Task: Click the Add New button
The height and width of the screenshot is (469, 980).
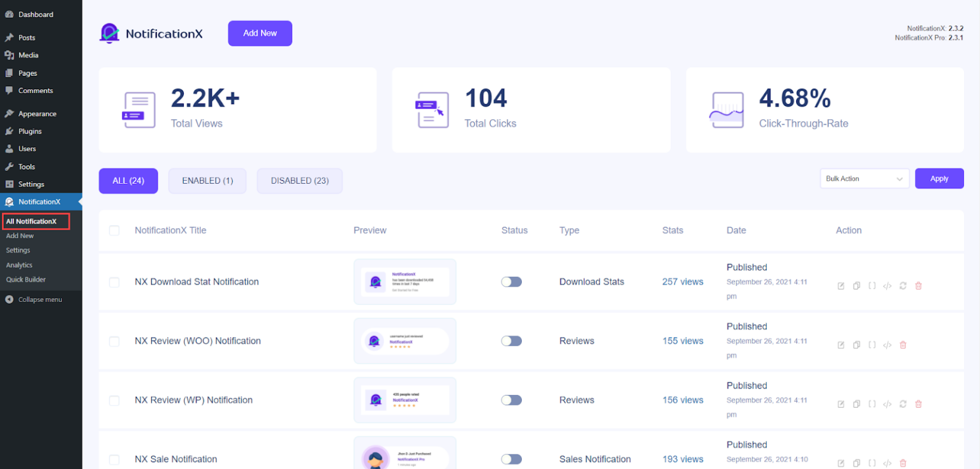Action: (x=260, y=33)
